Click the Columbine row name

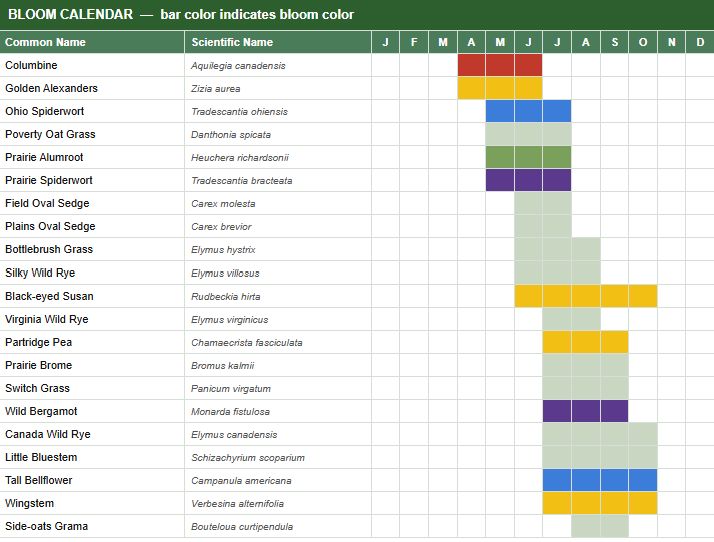[31, 65]
